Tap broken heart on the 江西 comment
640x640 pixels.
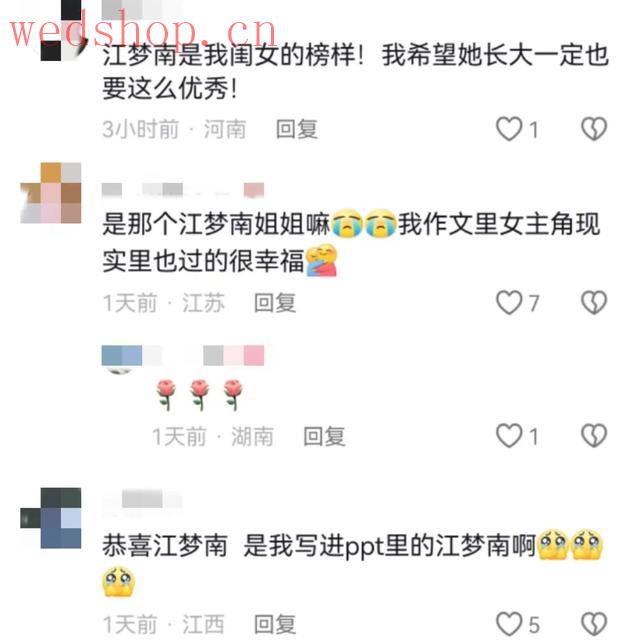coord(594,624)
